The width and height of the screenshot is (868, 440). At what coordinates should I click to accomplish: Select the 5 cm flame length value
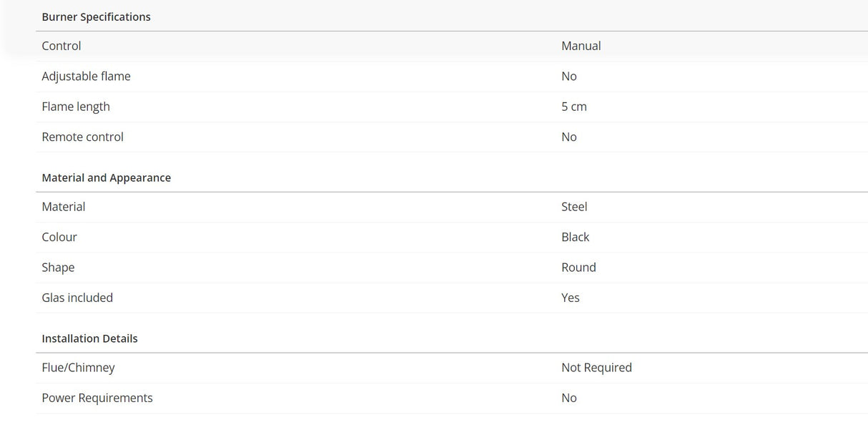point(573,107)
